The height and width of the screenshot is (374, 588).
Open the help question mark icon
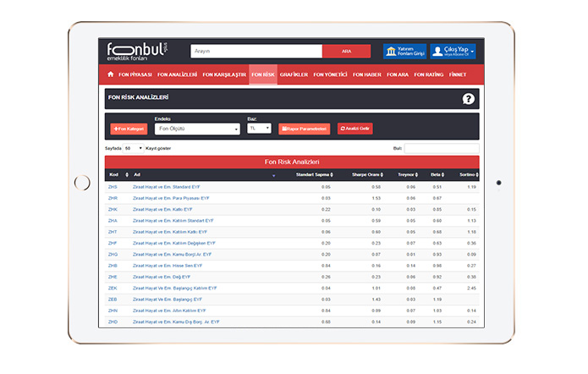tap(468, 99)
